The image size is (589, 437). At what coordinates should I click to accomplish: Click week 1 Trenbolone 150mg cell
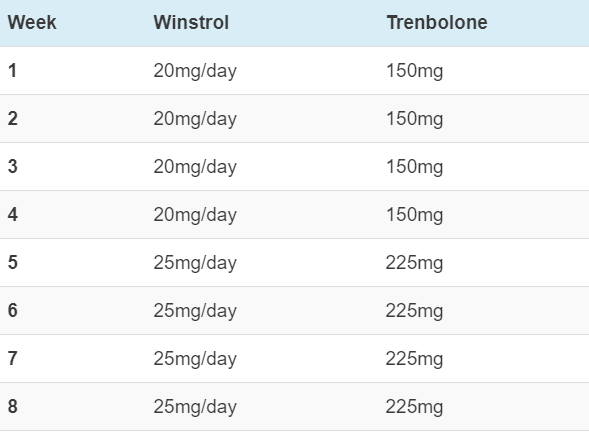[x=415, y=71]
